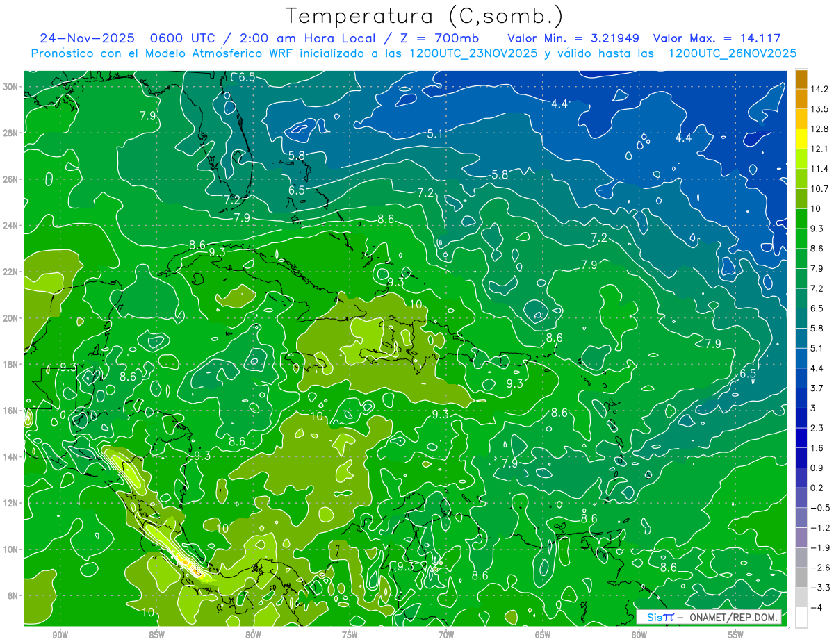Click the 'Z = 700mb' level text
The width and height of the screenshot is (834, 644).
coord(436,39)
